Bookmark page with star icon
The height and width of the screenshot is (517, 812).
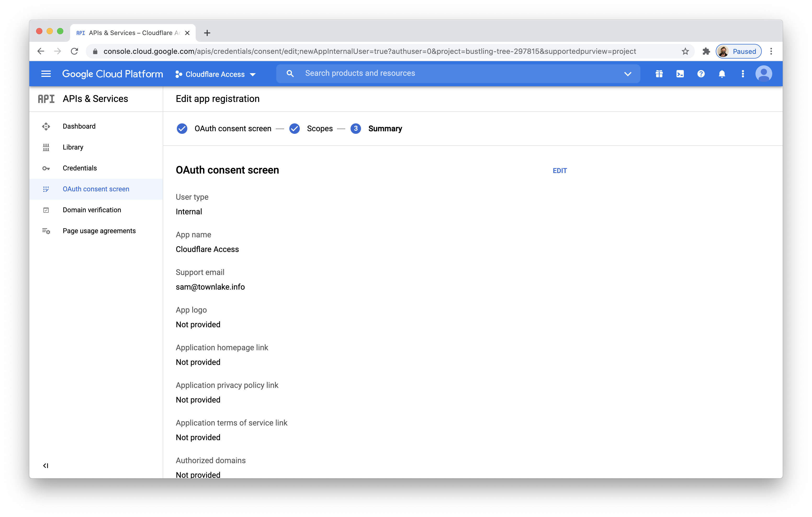point(685,51)
